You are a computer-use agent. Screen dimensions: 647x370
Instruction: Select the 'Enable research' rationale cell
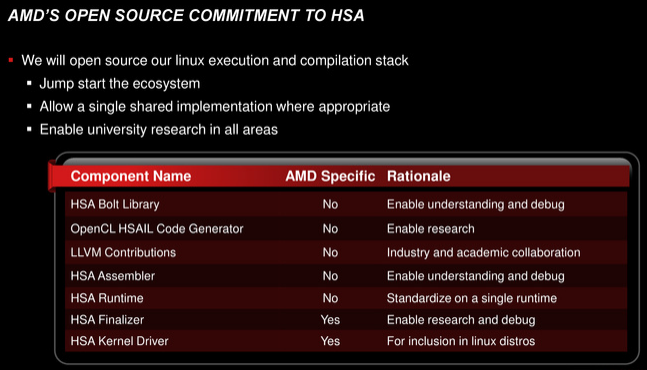(430, 229)
